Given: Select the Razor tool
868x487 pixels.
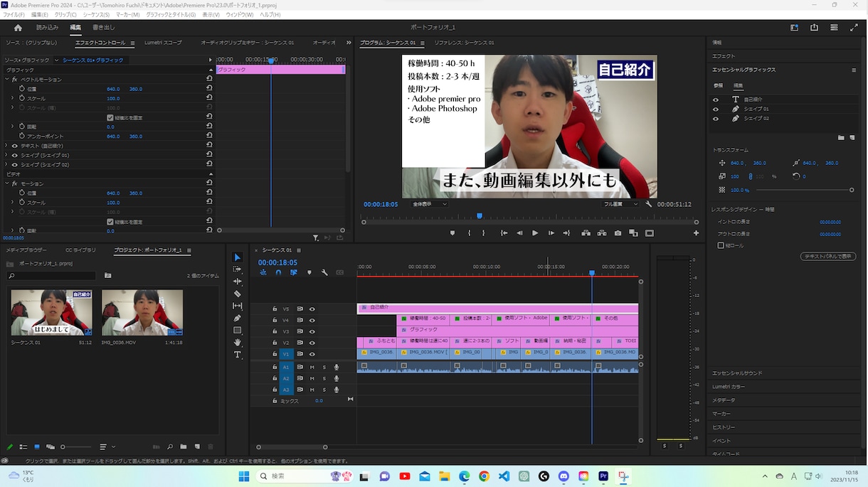Looking at the screenshot, I should coord(238,294).
